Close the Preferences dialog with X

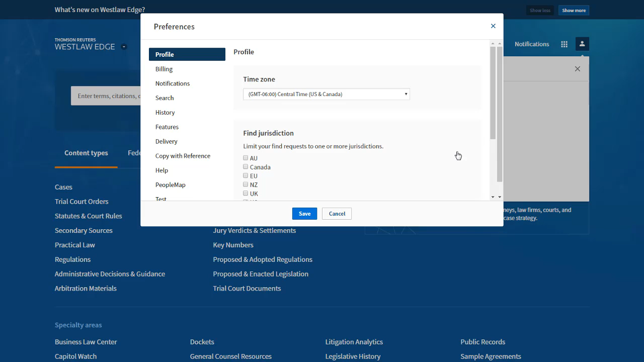493,26
